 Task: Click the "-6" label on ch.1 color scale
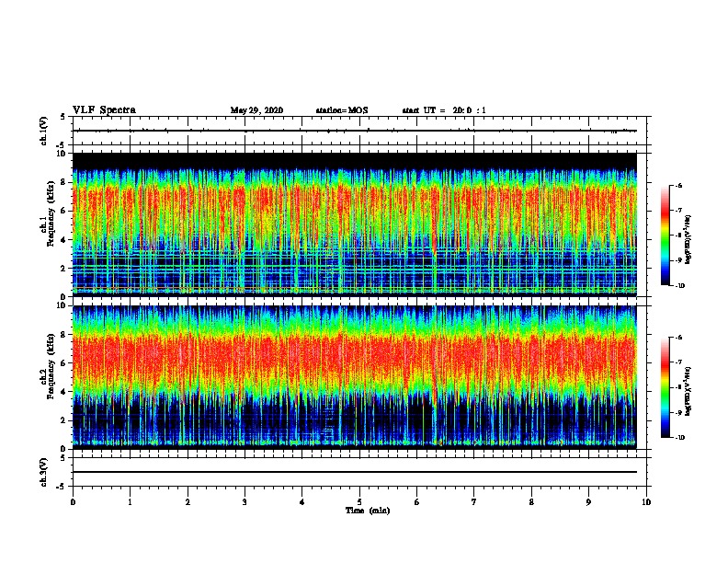point(678,185)
